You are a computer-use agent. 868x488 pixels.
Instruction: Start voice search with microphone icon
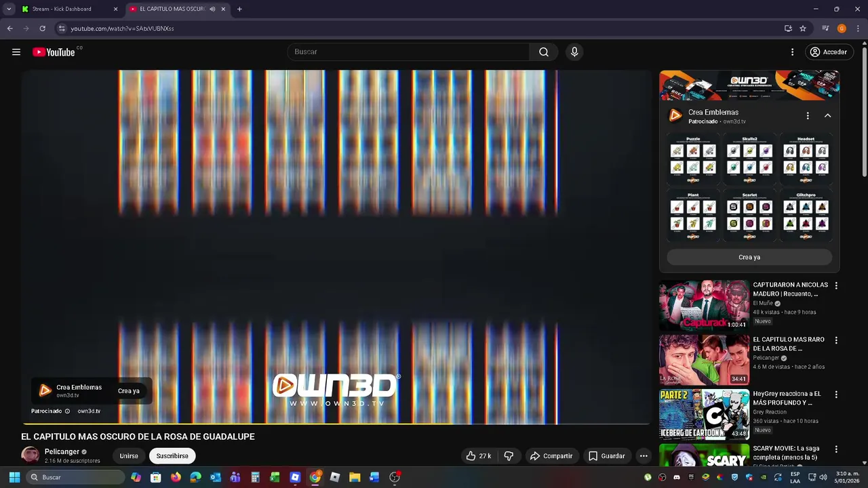[574, 52]
